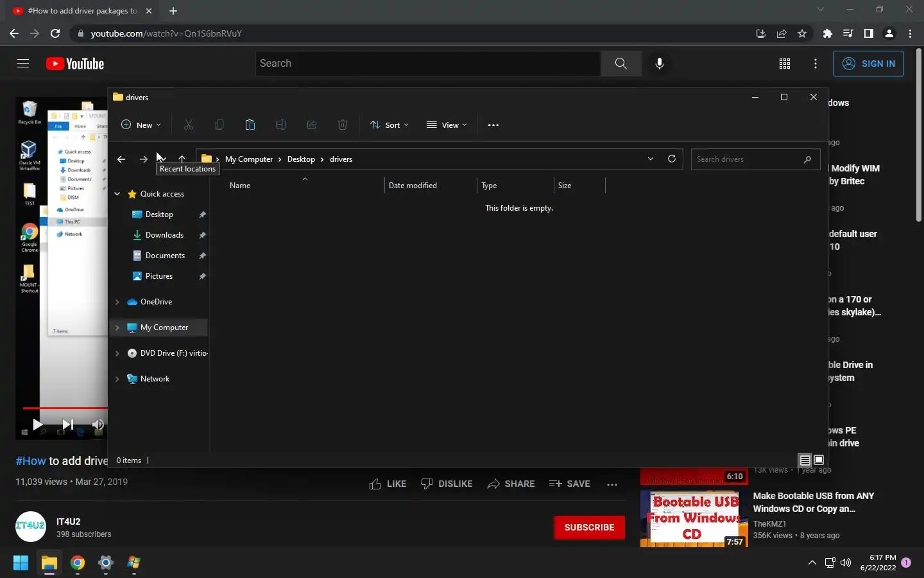Open Chrome extensions puzzle icon
This screenshot has width=924, height=578.
[x=828, y=33]
